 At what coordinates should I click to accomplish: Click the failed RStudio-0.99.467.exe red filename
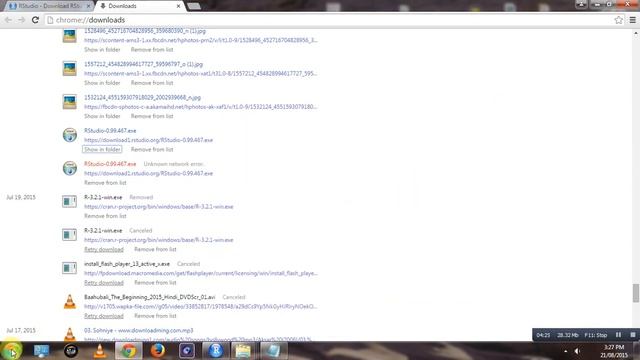tap(110, 164)
